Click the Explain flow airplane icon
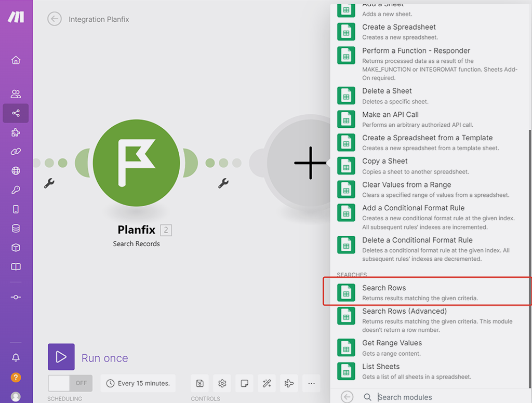Image resolution: width=532 pixels, height=403 pixels. 289,383
